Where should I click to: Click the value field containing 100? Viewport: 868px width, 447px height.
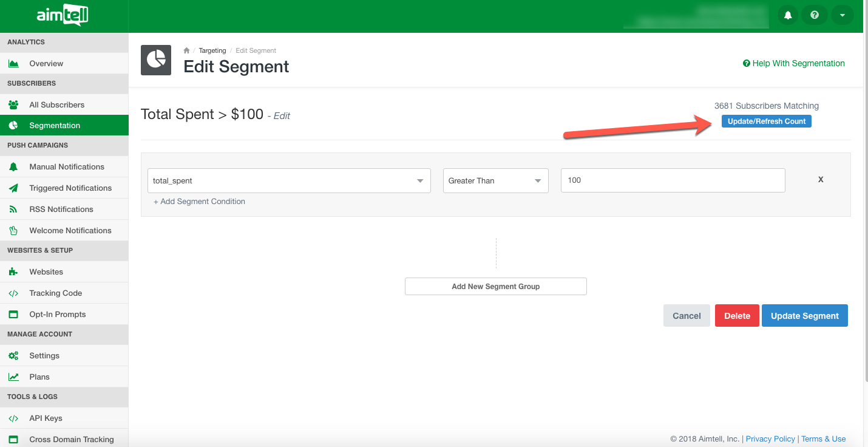pos(673,180)
